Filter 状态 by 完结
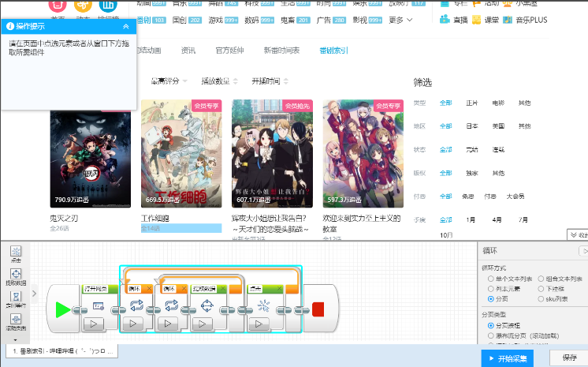 (x=472, y=149)
